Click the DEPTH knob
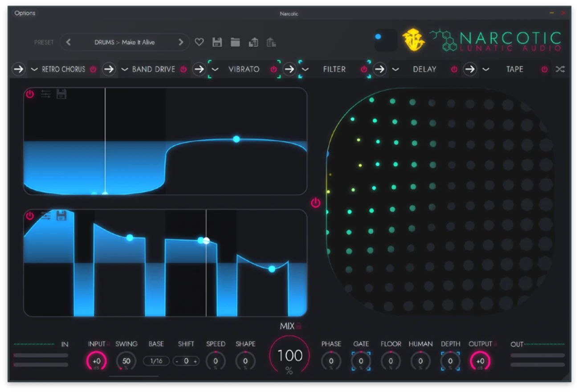 (450, 361)
